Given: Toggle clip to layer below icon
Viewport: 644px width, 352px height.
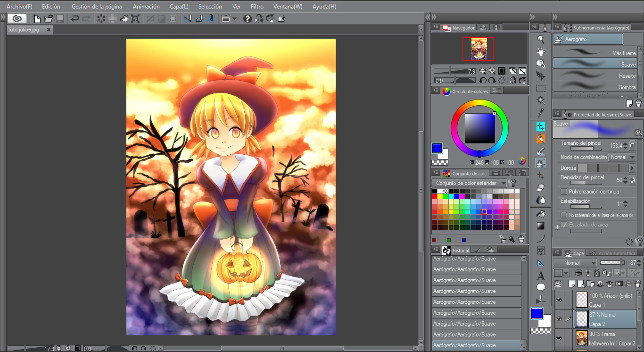Looking at the screenshot, I should click(578, 273).
